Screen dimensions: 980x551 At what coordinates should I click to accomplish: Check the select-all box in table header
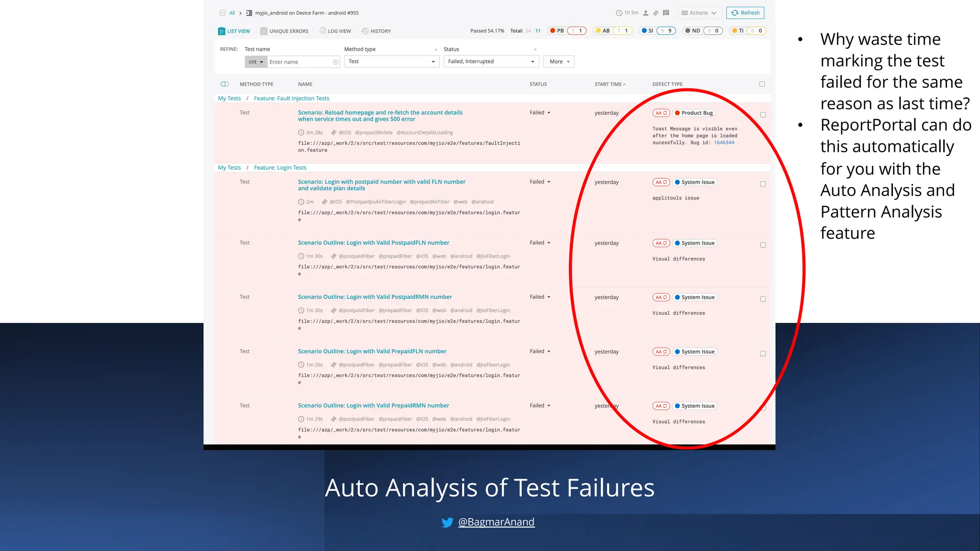(x=762, y=84)
